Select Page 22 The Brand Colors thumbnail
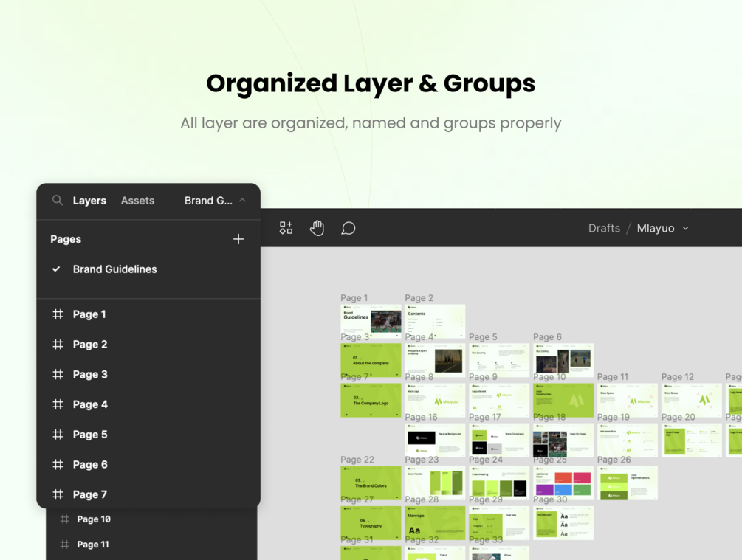The width and height of the screenshot is (742, 560). 371,483
